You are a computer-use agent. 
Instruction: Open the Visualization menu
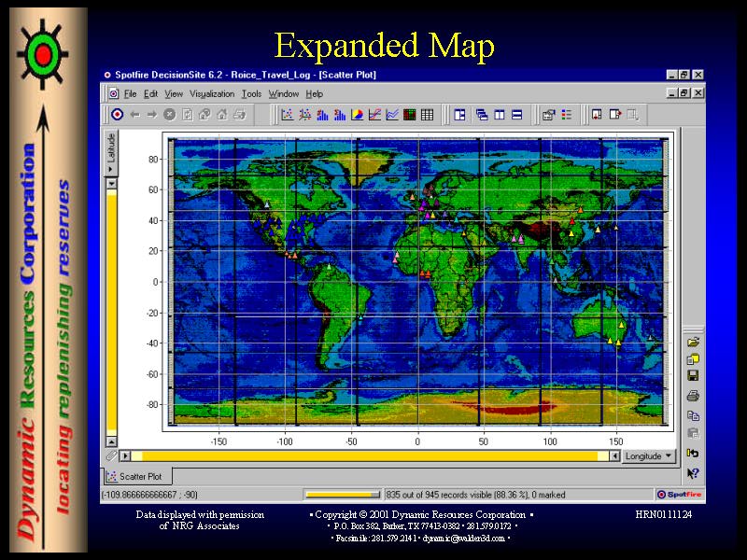click(x=212, y=93)
